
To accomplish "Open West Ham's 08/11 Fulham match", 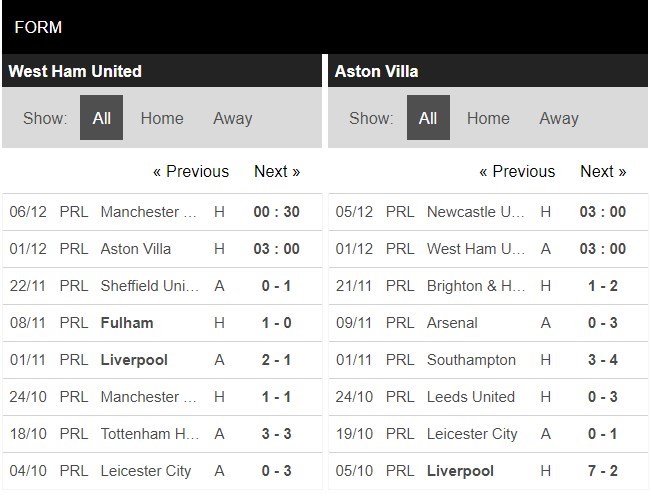I will tap(127, 323).
